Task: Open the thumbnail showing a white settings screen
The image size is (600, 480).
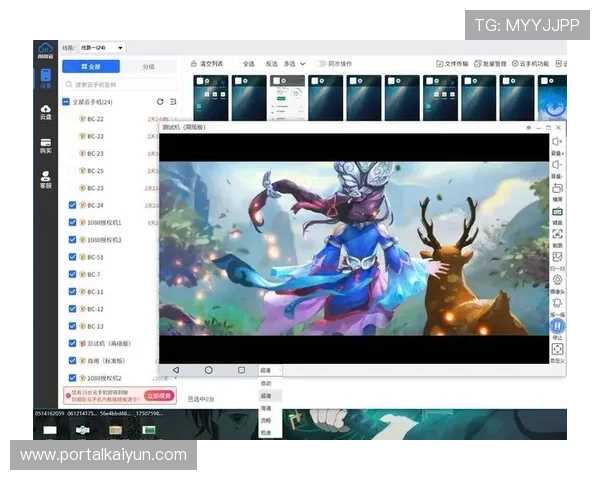Action: pos(287,98)
